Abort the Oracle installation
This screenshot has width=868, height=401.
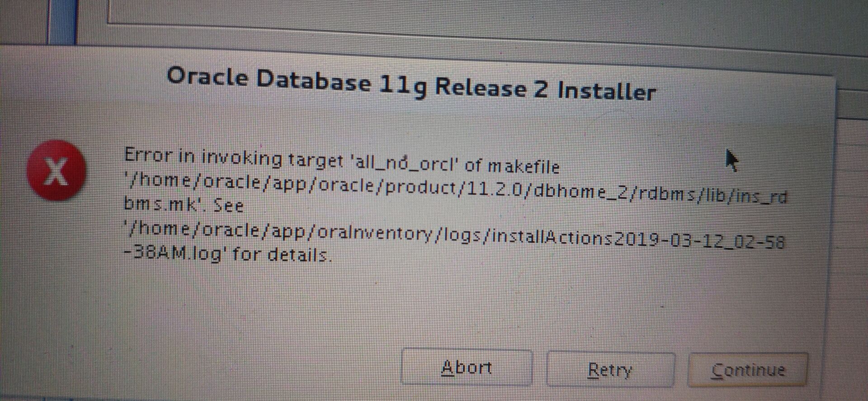[466, 367]
